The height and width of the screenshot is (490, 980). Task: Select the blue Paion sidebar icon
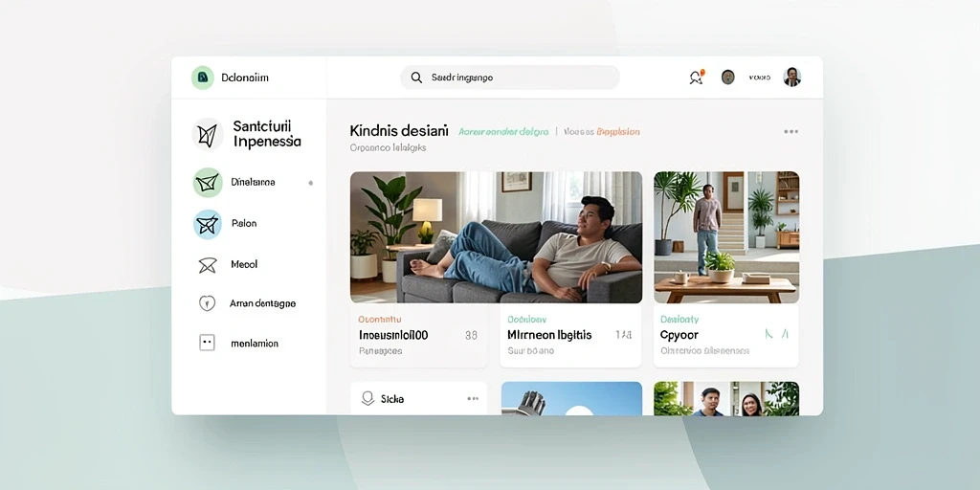[x=208, y=224]
